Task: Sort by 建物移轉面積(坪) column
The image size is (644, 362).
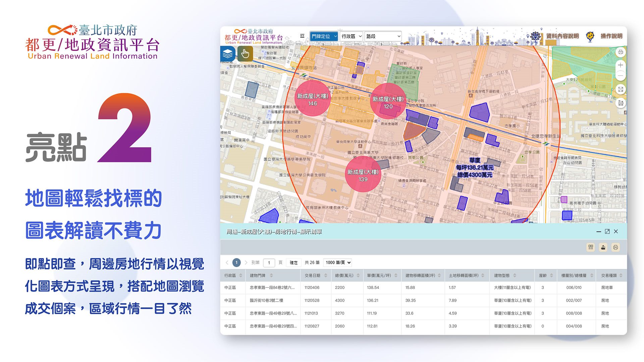Action: click(439, 276)
